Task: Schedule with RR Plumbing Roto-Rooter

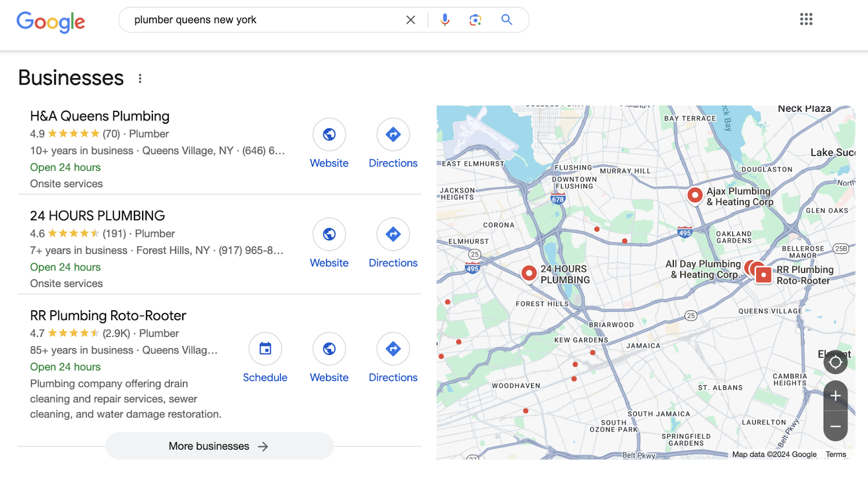Action: coord(265,349)
